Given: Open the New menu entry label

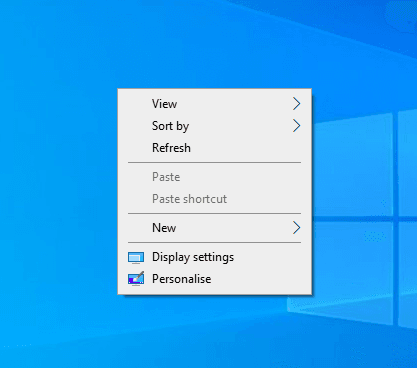Looking at the screenshot, I should click(164, 228).
